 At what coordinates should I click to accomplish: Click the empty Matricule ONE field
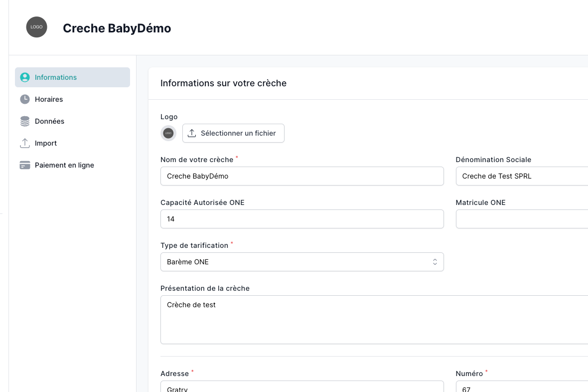[x=521, y=219]
